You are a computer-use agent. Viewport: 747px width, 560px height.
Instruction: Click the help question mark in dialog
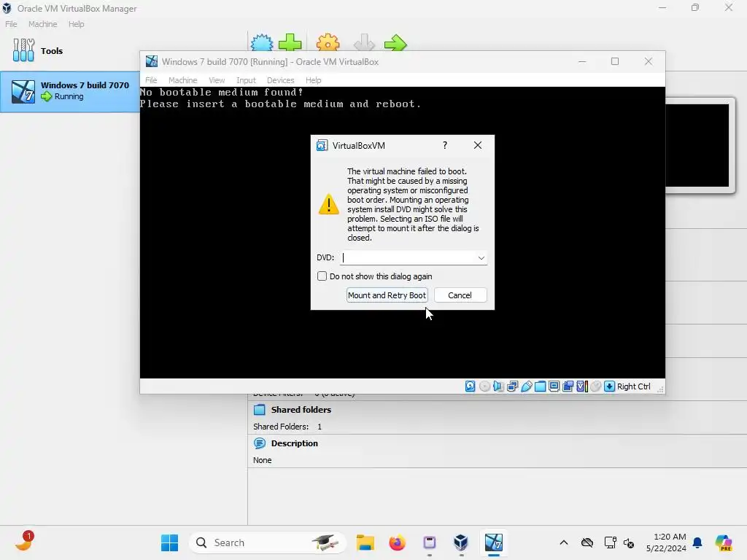pos(445,145)
